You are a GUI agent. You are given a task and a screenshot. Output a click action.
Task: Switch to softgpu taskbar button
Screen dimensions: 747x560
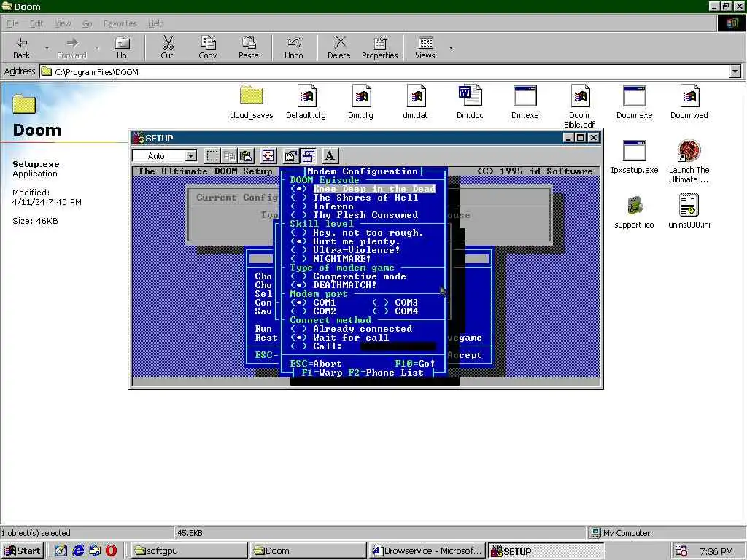(x=189, y=551)
